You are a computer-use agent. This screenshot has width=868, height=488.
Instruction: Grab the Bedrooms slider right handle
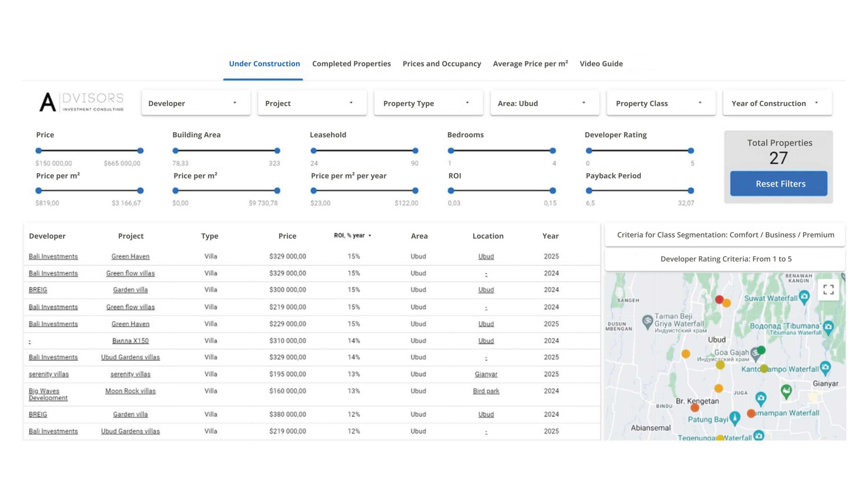pyautogui.click(x=552, y=151)
